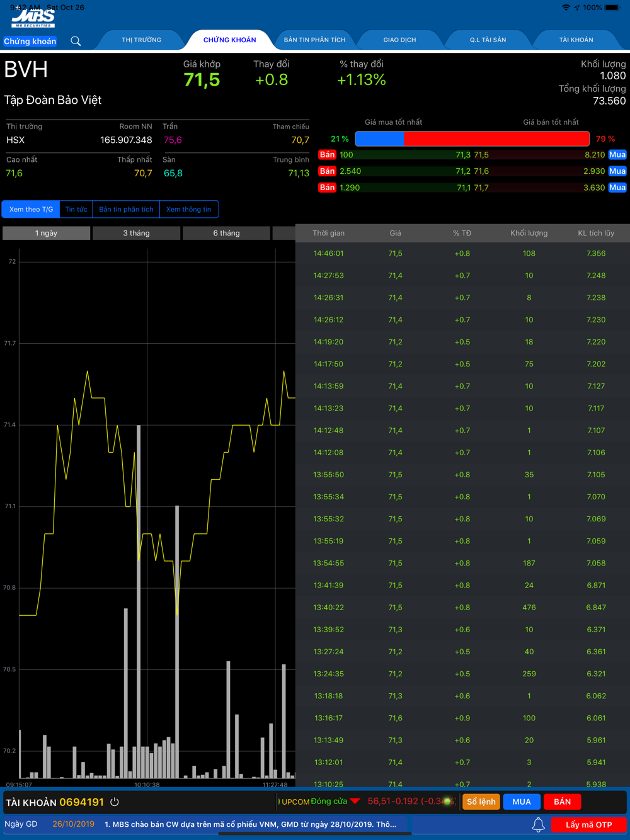
Task: Open the Thị Trường tab
Action: pyautogui.click(x=141, y=40)
